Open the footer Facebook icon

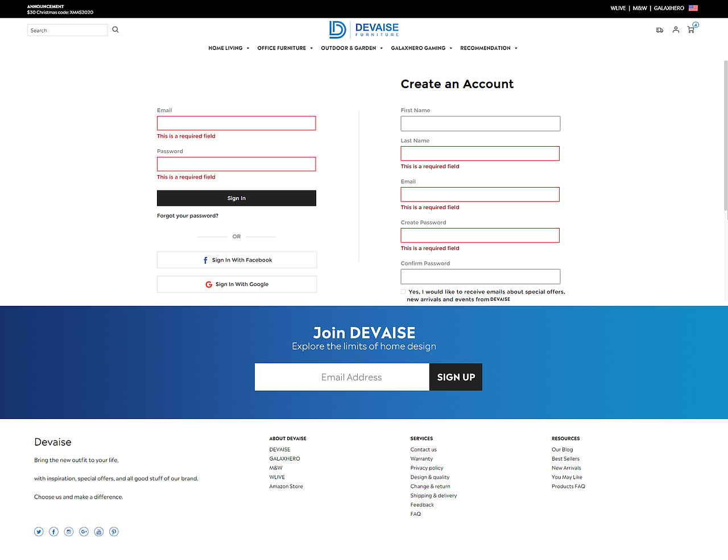53,532
